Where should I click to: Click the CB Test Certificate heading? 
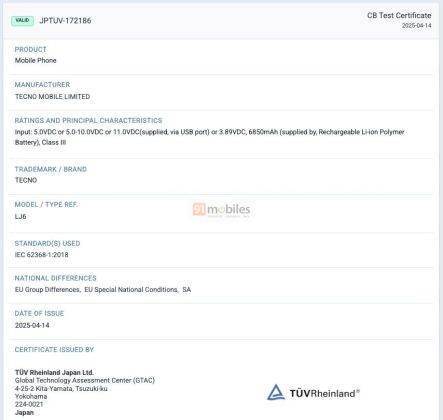[x=399, y=15]
